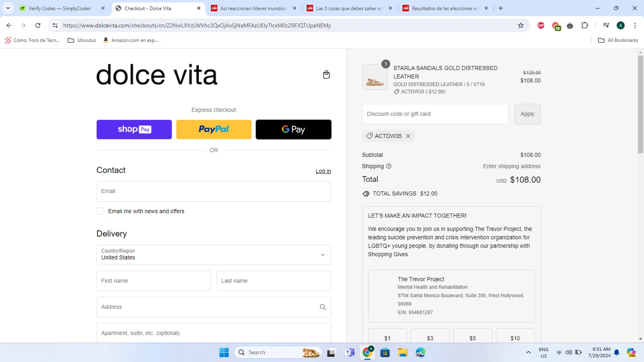This screenshot has width=644, height=362.
Task: Click the Last name field
Action: (x=274, y=281)
